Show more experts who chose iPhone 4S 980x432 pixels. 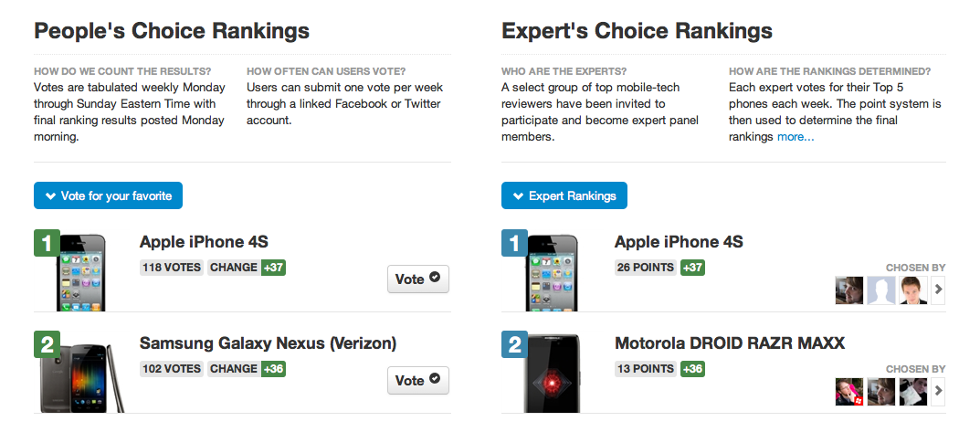938,290
